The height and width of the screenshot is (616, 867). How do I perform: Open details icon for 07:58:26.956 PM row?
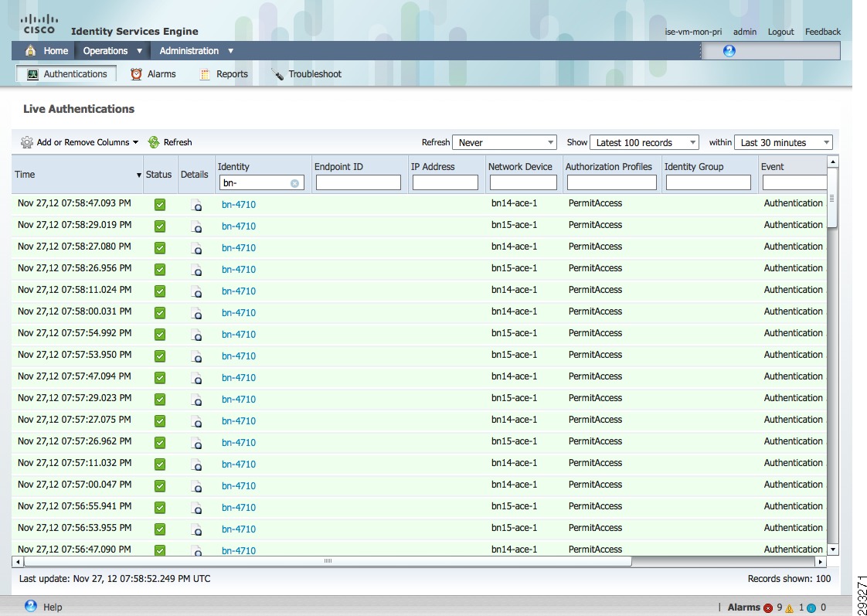tap(196, 269)
